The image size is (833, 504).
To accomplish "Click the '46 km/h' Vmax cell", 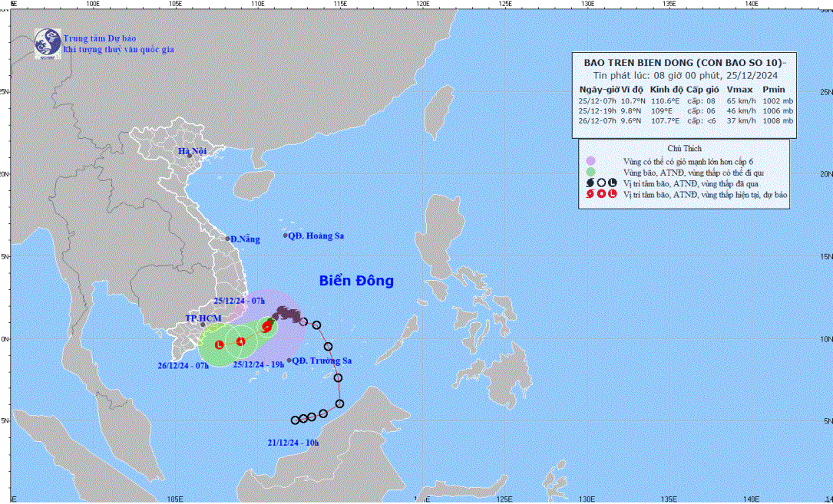I will coord(739,111).
